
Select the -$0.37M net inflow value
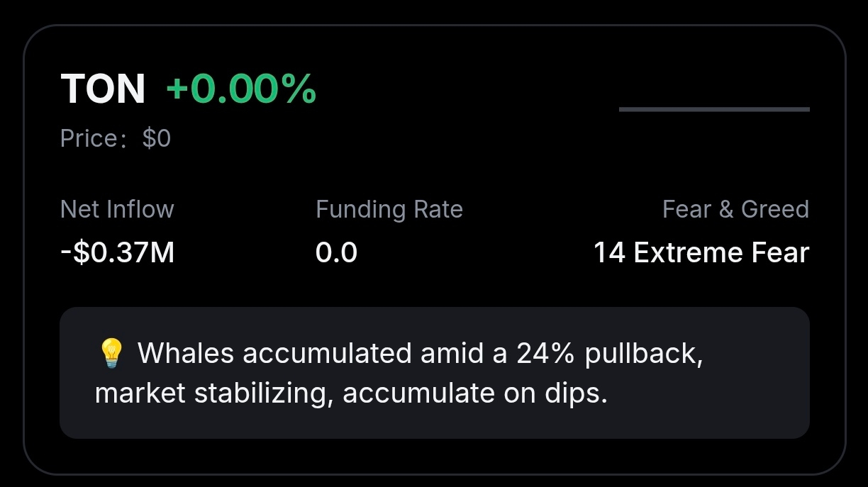pos(117,252)
